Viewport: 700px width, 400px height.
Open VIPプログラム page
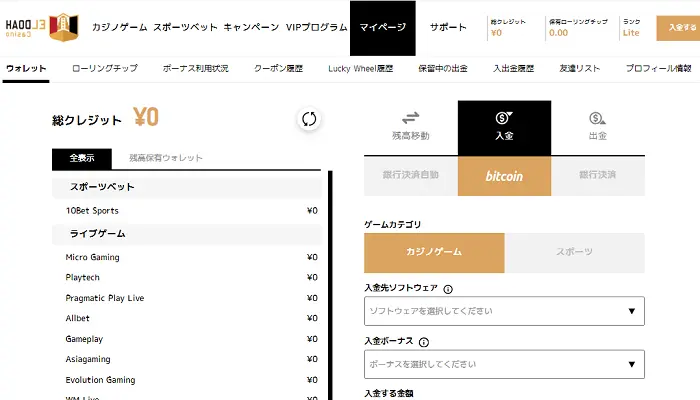317,27
